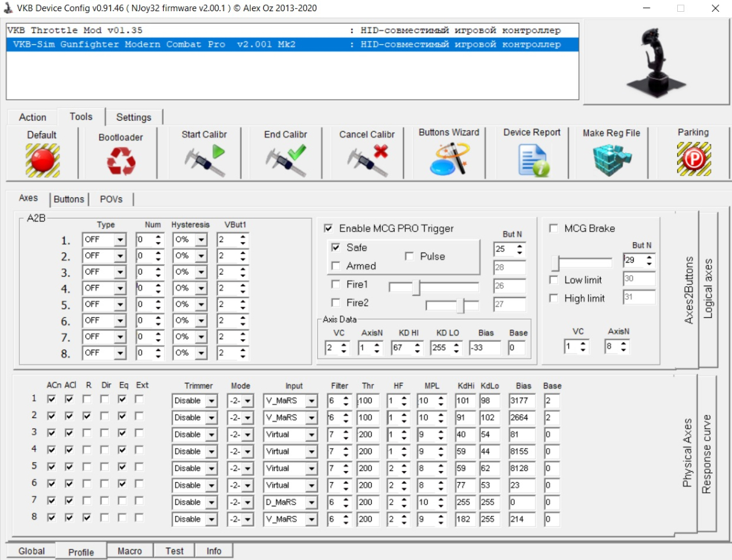The height and width of the screenshot is (560, 732).
Task: Switch to the Buttons tab
Action: pos(68,199)
